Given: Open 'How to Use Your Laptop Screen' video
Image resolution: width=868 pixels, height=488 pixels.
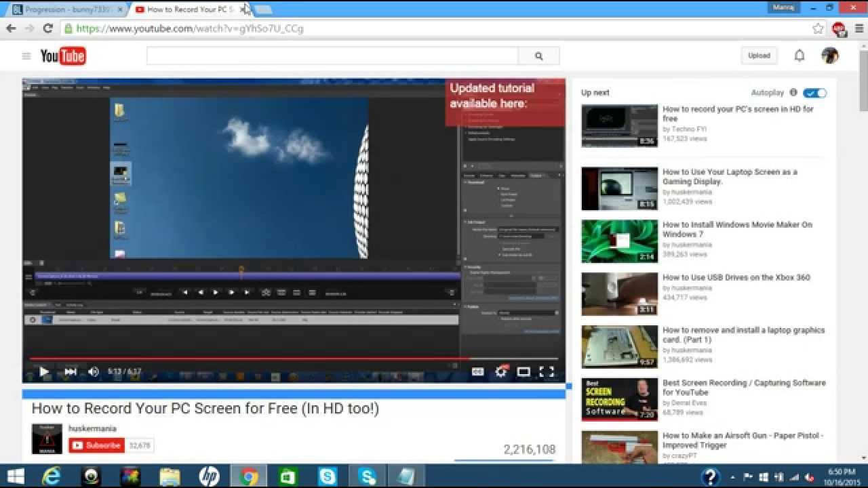Looking at the screenshot, I should [730, 177].
